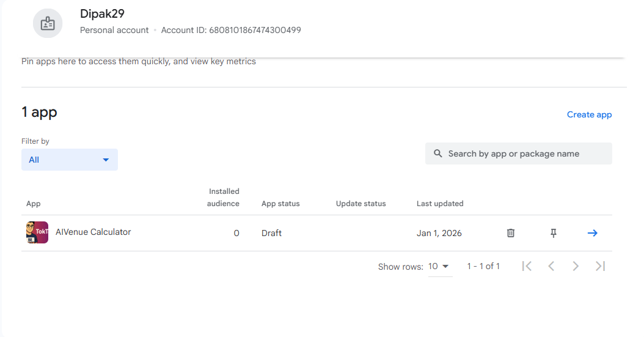Click the Update status column header
Image resolution: width=644 pixels, height=337 pixels.
[x=360, y=204]
